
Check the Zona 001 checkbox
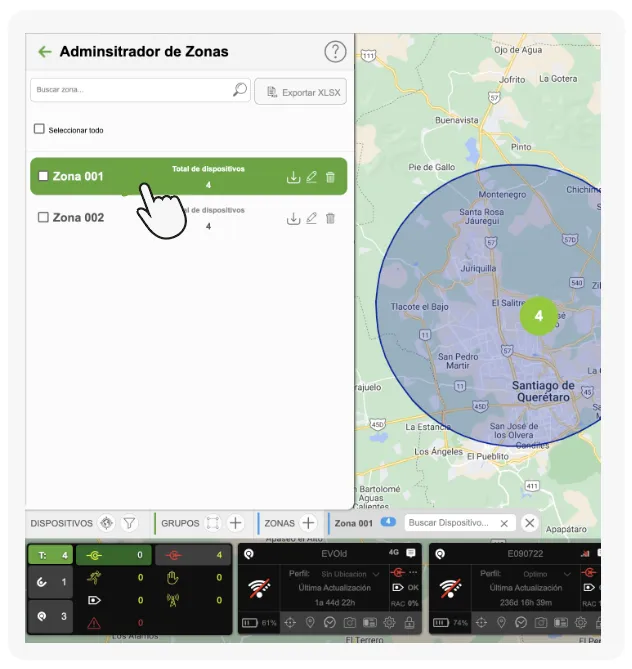click(x=43, y=176)
